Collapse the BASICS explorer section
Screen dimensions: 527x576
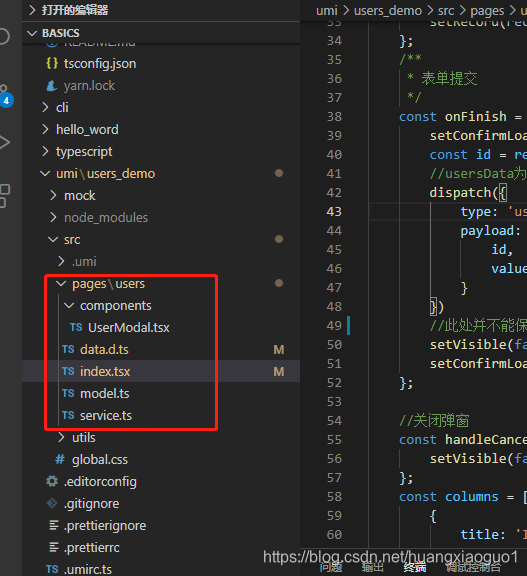(161, 33)
